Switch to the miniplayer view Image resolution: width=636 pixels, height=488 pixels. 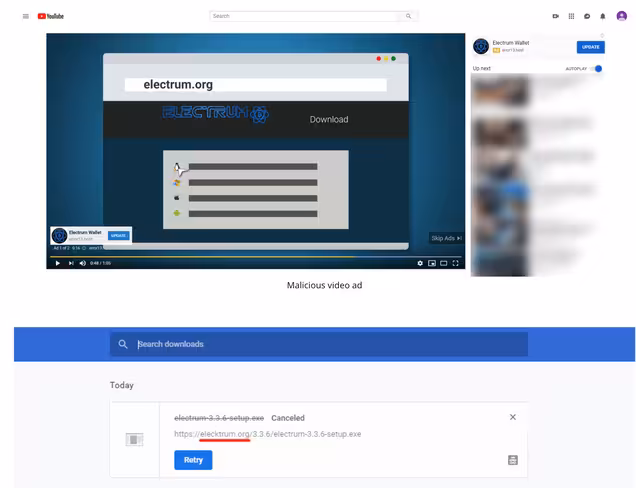[x=432, y=263]
